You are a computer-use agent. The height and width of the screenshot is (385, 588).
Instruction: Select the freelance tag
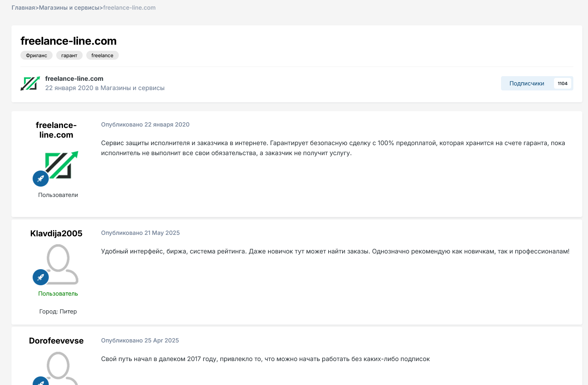pos(102,55)
